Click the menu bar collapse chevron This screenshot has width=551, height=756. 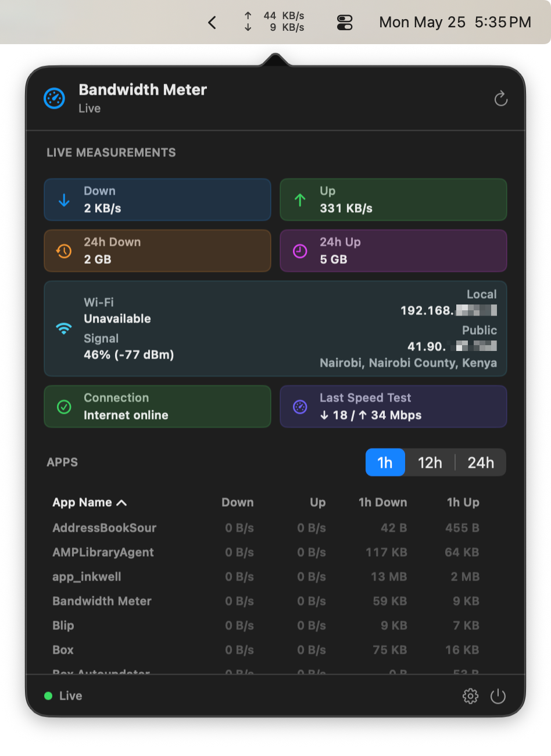tap(212, 23)
